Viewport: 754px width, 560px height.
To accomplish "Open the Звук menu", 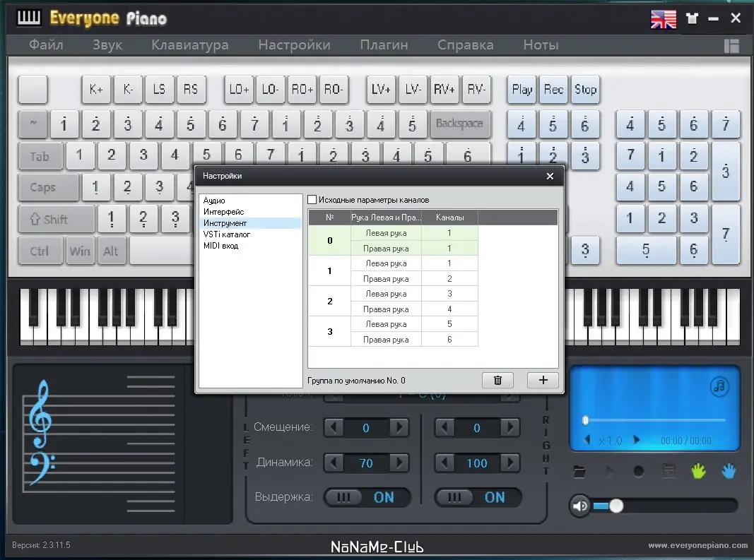I will click(107, 44).
